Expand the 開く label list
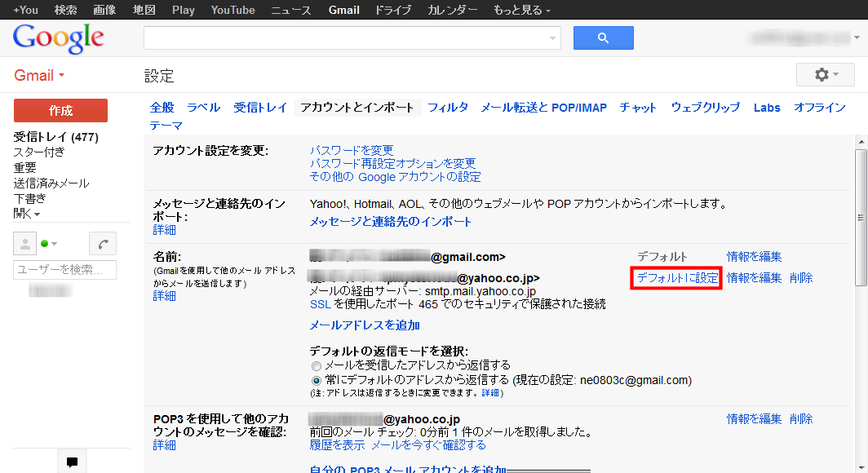Screen dimensions: 868x473 coord(27,214)
